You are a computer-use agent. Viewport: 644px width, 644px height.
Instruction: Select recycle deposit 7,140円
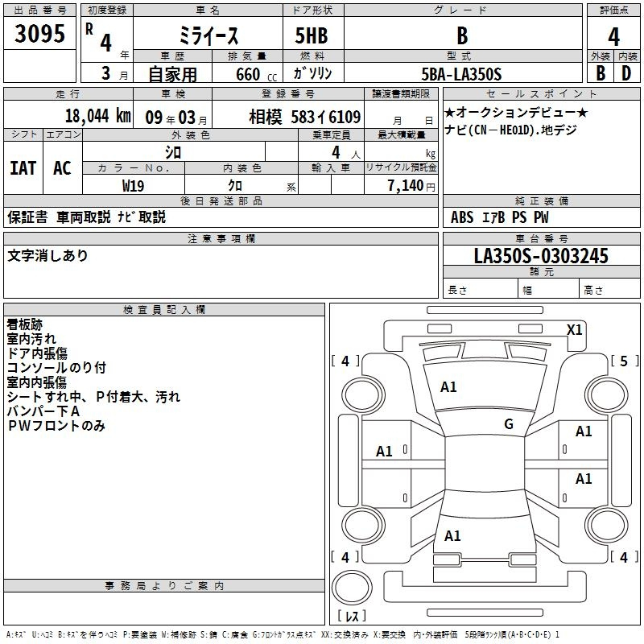point(411,186)
